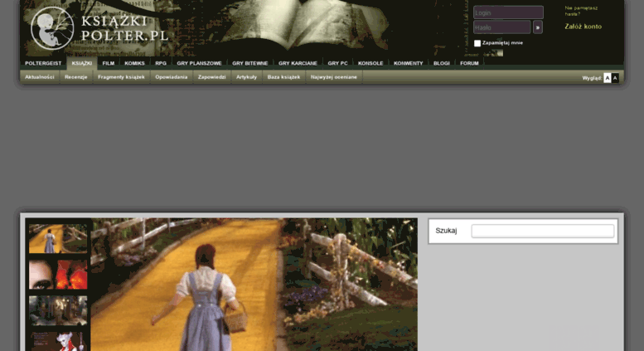Go to GRY PC section
Viewport: 644px width, 351px height.
click(337, 63)
